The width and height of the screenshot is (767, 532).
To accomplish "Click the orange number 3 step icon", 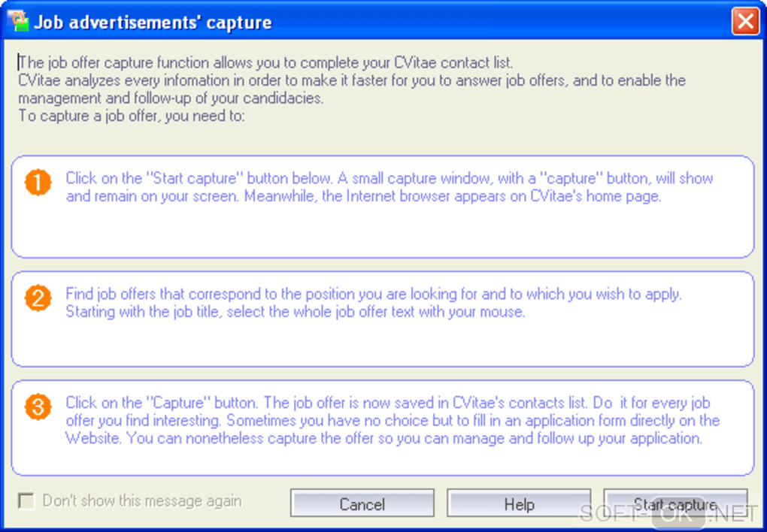I will 38,407.
